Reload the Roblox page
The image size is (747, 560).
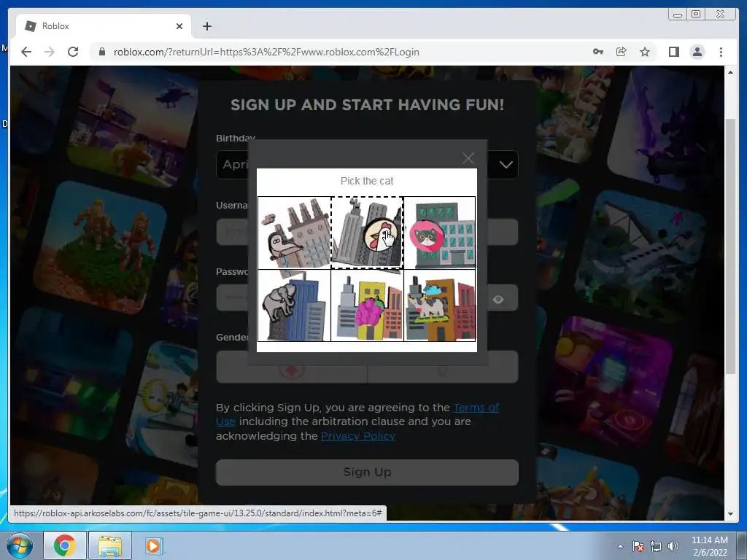click(x=73, y=52)
